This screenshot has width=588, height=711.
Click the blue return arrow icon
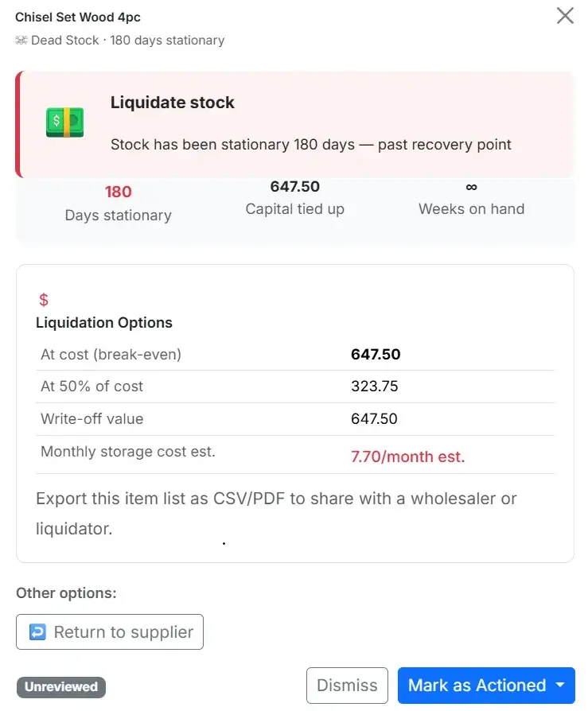[x=37, y=631]
